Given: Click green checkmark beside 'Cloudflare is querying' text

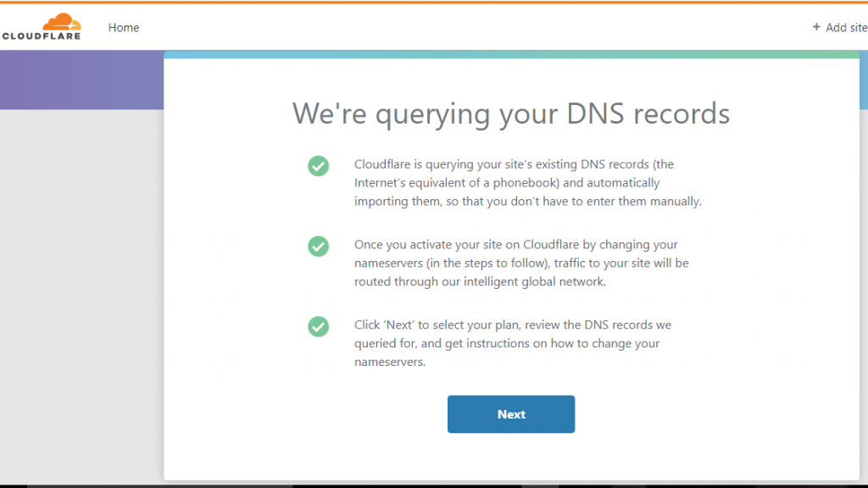Looking at the screenshot, I should pyautogui.click(x=319, y=166).
